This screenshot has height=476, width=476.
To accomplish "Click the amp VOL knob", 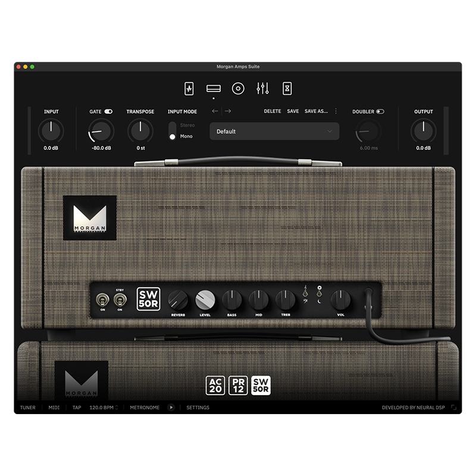I will pos(340,300).
